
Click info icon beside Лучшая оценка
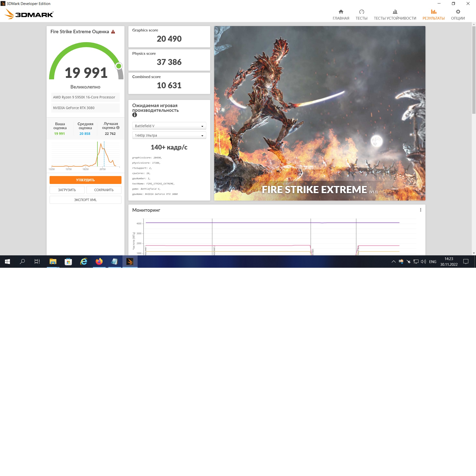pyautogui.click(x=118, y=128)
